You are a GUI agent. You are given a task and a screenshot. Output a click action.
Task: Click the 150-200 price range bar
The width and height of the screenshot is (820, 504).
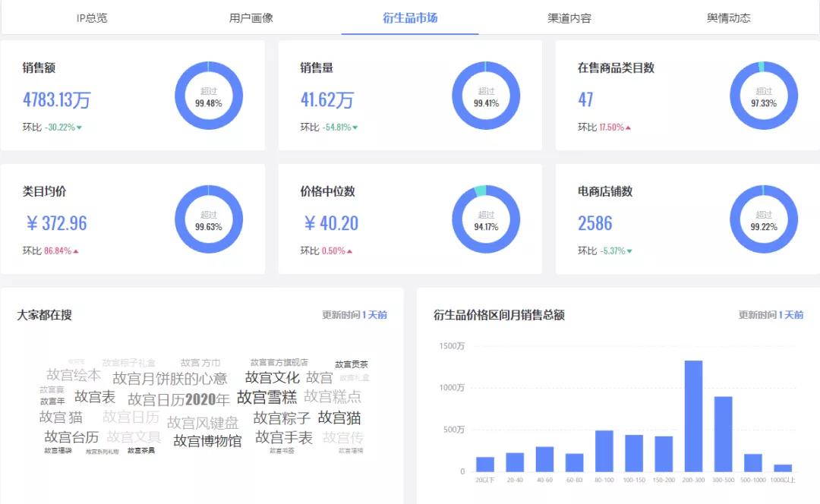click(x=664, y=454)
